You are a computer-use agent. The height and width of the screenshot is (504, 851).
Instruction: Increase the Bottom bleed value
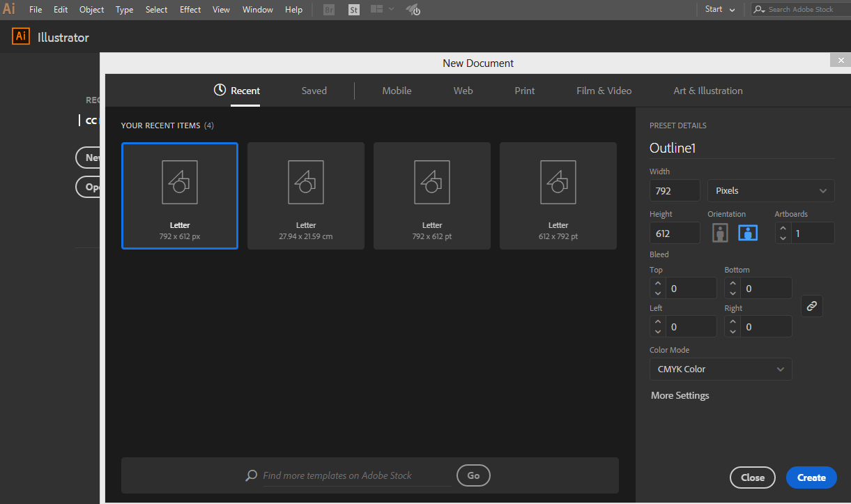733,283
